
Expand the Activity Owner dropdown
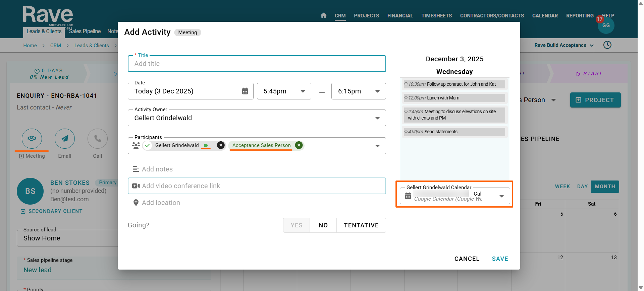coord(257,118)
